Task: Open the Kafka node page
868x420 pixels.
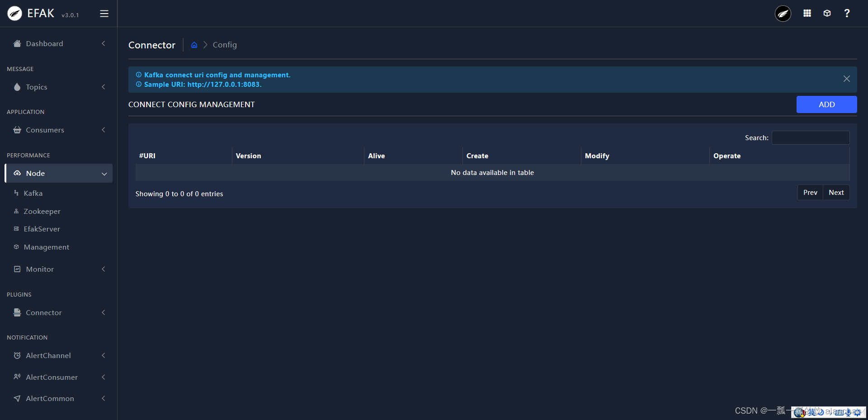Action: [33, 193]
